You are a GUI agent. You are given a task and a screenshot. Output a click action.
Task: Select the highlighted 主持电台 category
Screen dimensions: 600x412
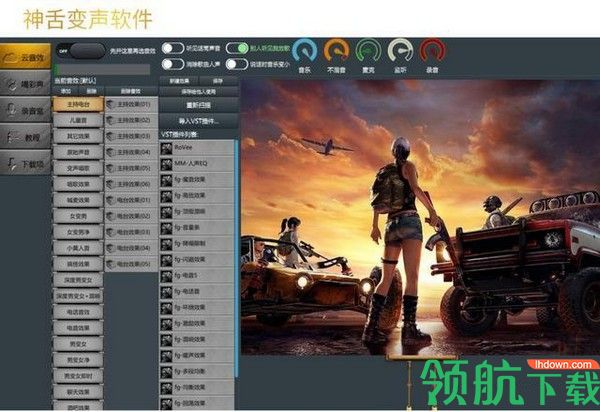pyautogui.click(x=78, y=104)
